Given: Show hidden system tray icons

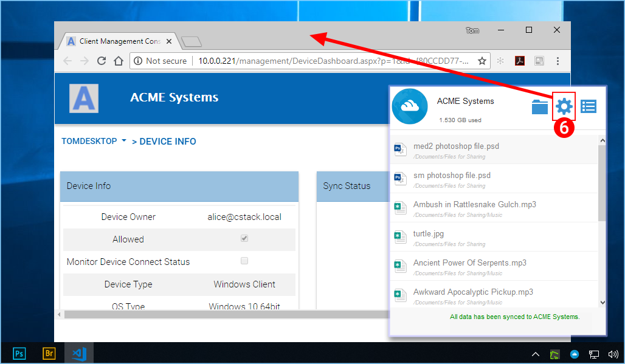Looking at the screenshot, I should [x=536, y=354].
